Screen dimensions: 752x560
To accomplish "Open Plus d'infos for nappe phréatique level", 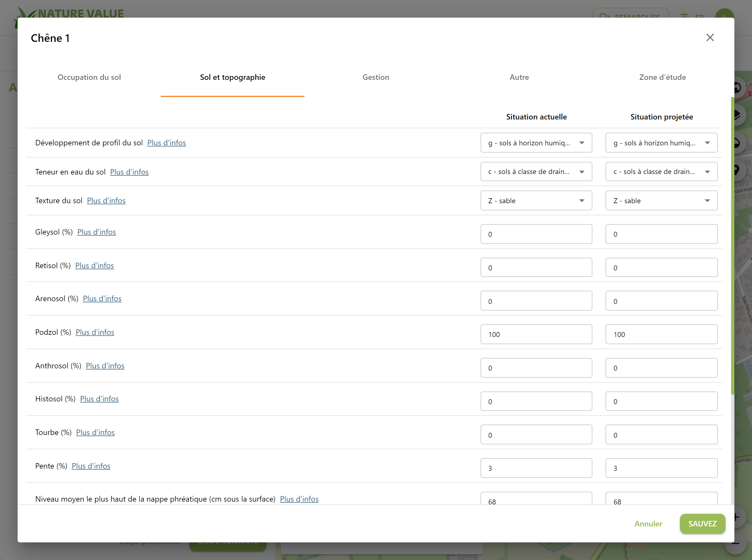I will (x=299, y=499).
